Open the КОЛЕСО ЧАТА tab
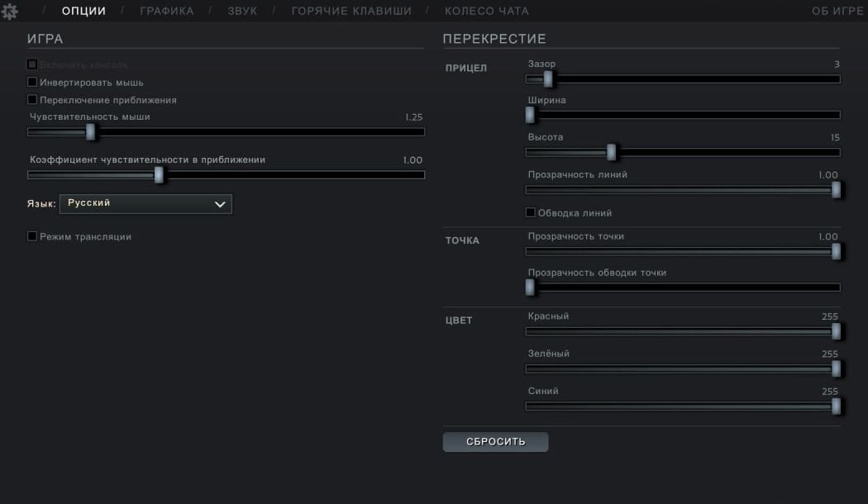This screenshot has width=868, height=504. [487, 11]
